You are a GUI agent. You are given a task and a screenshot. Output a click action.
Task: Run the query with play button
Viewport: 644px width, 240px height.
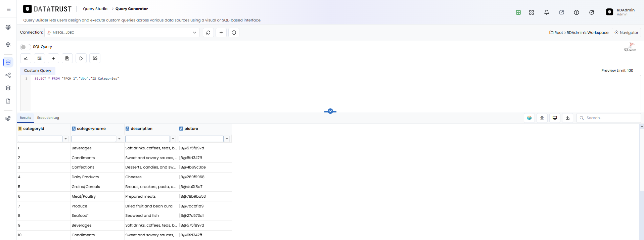(81, 58)
